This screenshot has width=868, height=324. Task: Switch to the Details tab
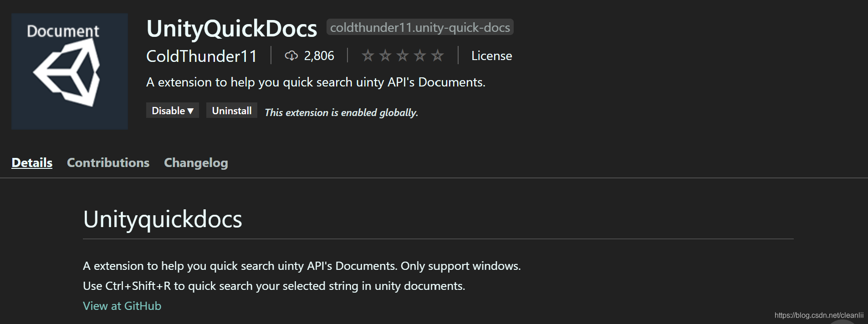(x=32, y=162)
